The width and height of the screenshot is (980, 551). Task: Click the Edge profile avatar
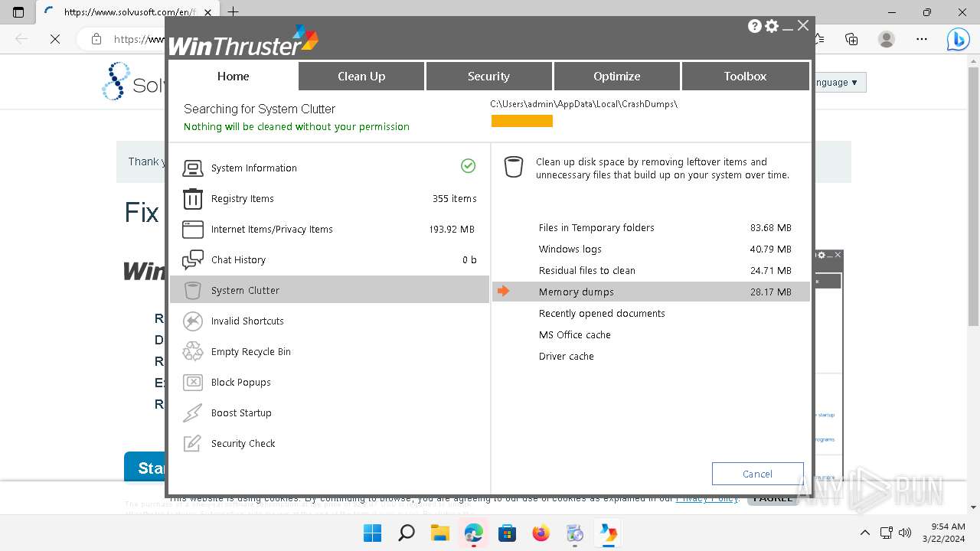[x=887, y=39]
